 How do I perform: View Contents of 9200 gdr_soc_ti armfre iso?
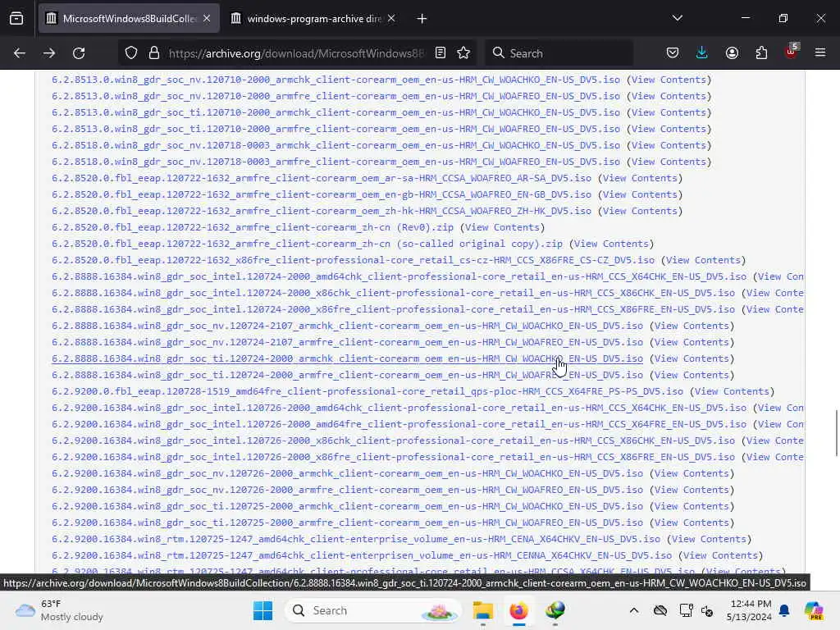[692, 523]
